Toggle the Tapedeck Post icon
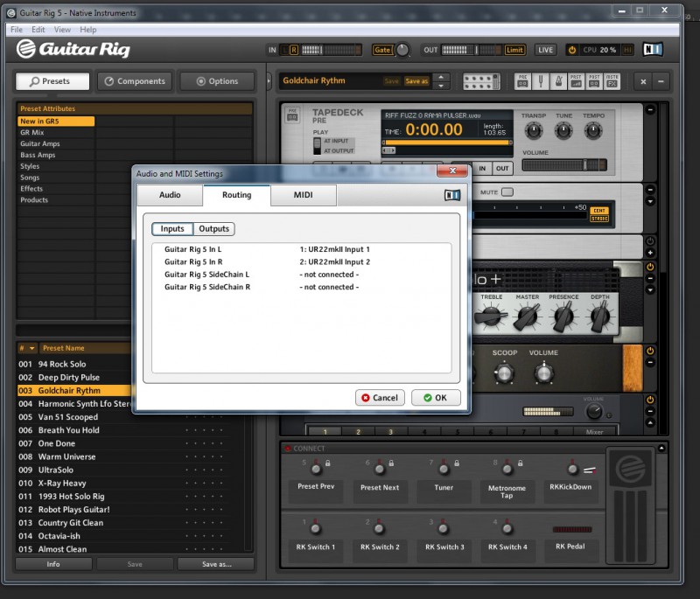The width and height of the screenshot is (700, 599). 594,81
